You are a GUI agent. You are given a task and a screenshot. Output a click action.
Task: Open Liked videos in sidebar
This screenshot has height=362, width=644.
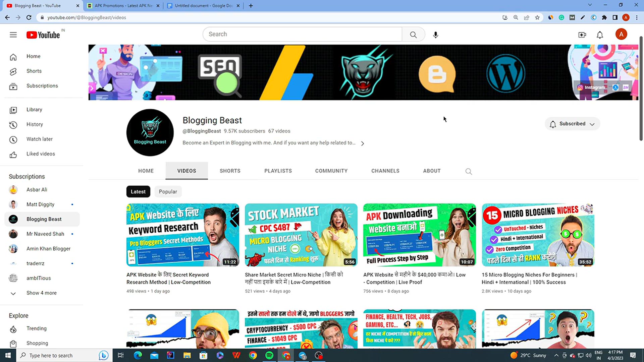coord(42,154)
